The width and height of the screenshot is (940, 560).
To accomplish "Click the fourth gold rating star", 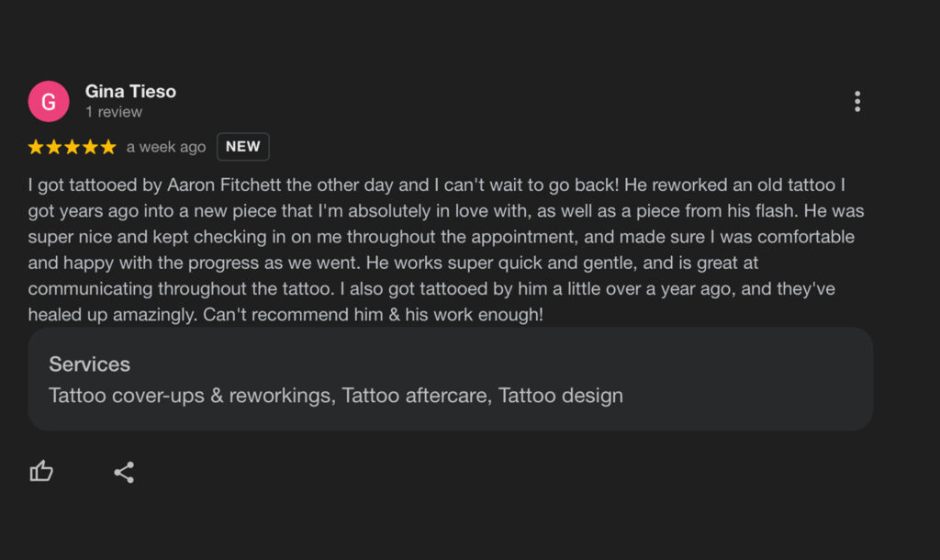I will [x=90, y=147].
